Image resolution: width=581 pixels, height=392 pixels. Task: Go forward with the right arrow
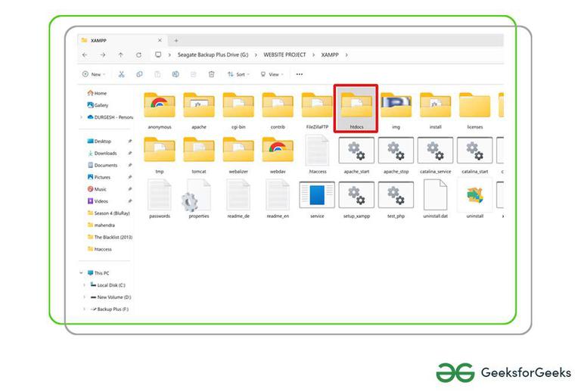(x=103, y=54)
